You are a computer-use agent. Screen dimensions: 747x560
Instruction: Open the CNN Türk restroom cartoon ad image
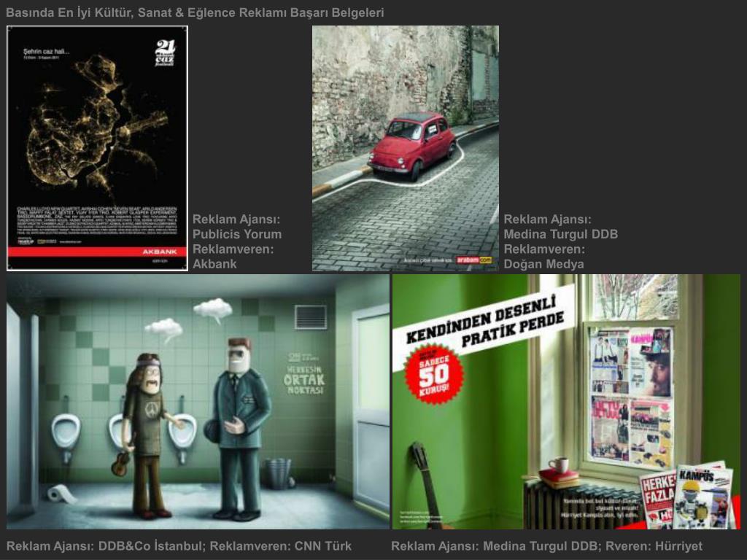198,402
